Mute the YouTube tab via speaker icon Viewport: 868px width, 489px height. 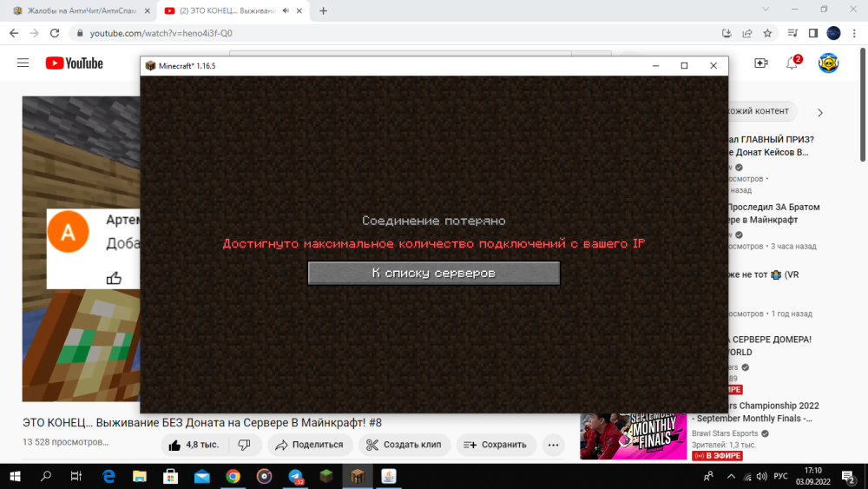[x=286, y=10]
